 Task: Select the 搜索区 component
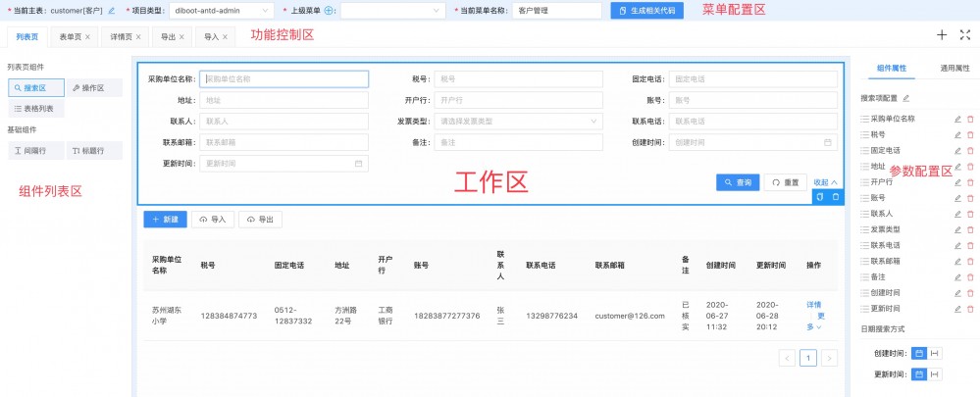tap(36, 88)
